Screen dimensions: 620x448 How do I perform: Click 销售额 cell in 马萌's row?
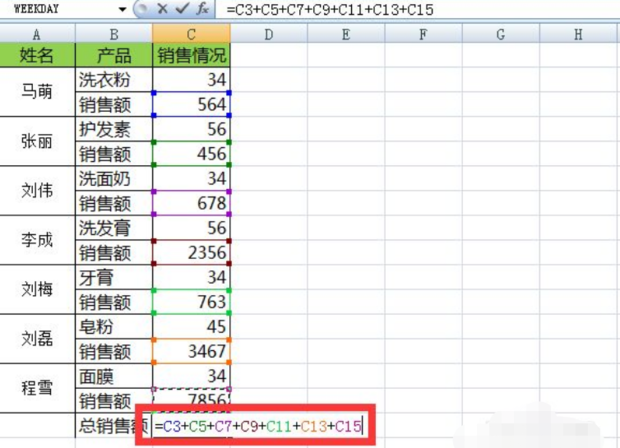(114, 104)
